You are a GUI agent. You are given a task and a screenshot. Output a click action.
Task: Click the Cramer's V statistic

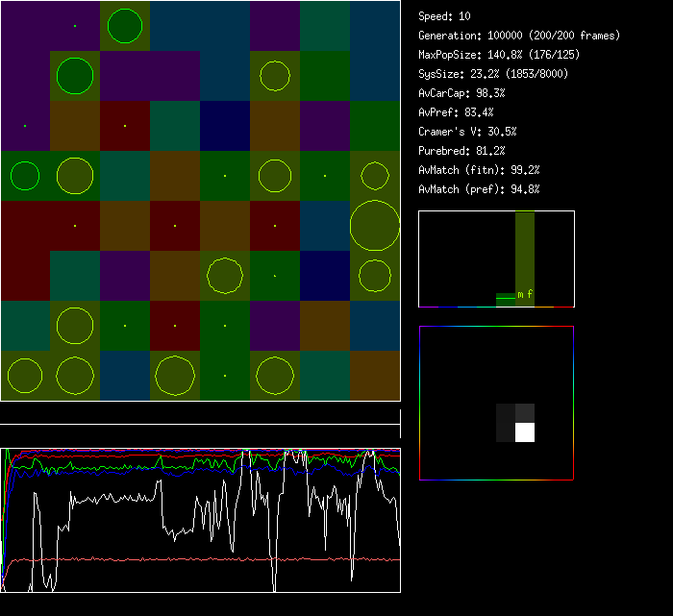[x=467, y=132]
